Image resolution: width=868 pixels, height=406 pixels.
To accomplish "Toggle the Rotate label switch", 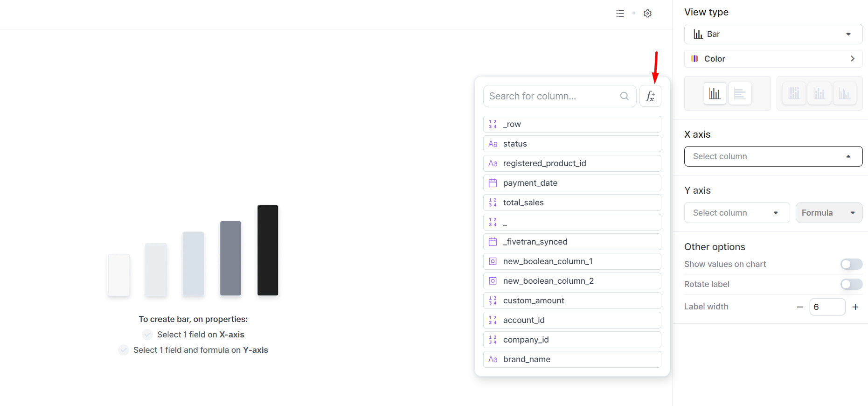I will coord(851,284).
